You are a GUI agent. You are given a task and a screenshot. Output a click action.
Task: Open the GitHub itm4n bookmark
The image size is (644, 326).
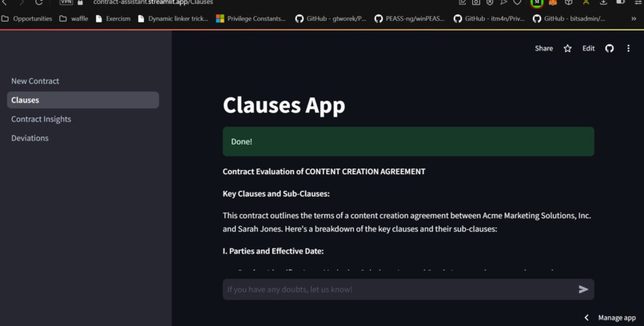point(489,18)
